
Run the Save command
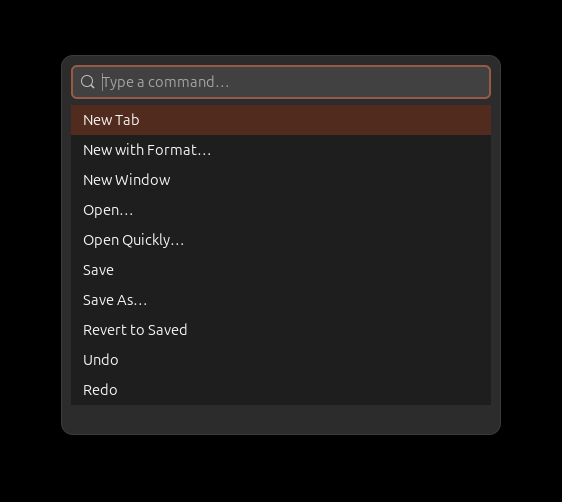click(281, 270)
